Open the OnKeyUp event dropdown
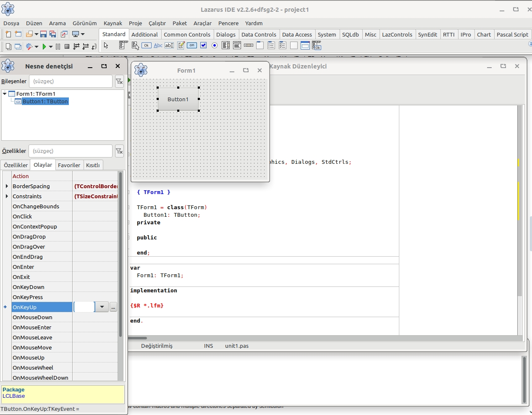The height and width of the screenshot is (415, 532). pos(102,307)
